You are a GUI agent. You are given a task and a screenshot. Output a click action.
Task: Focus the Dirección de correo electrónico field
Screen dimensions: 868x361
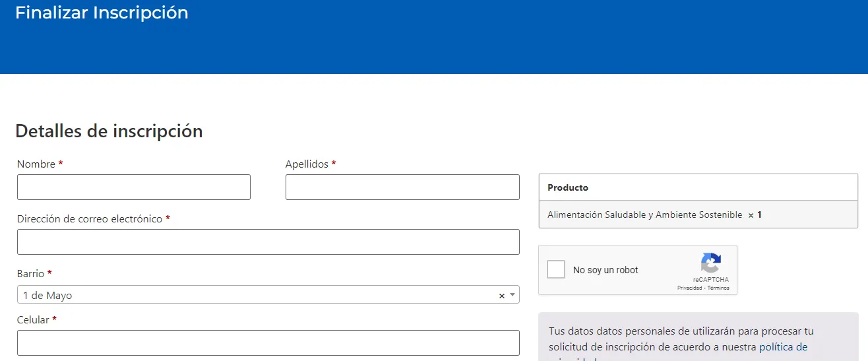[268, 242]
